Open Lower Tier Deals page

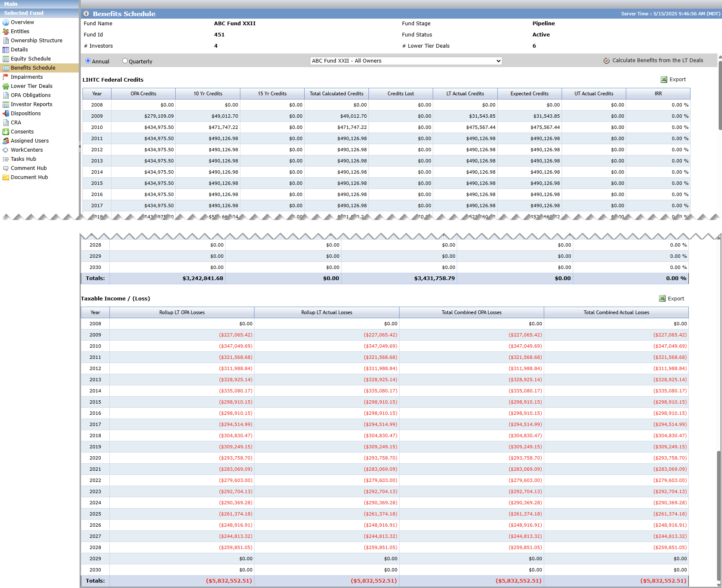[x=31, y=86]
